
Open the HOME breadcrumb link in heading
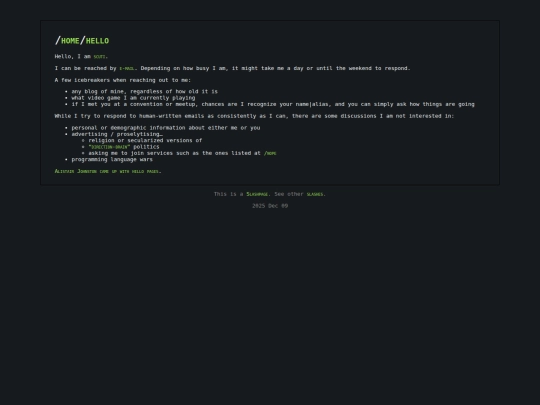pyautogui.click(x=70, y=41)
